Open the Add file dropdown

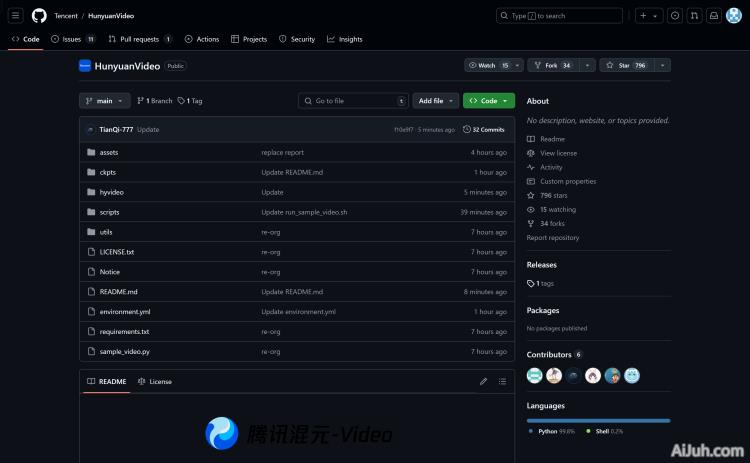point(435,101)
